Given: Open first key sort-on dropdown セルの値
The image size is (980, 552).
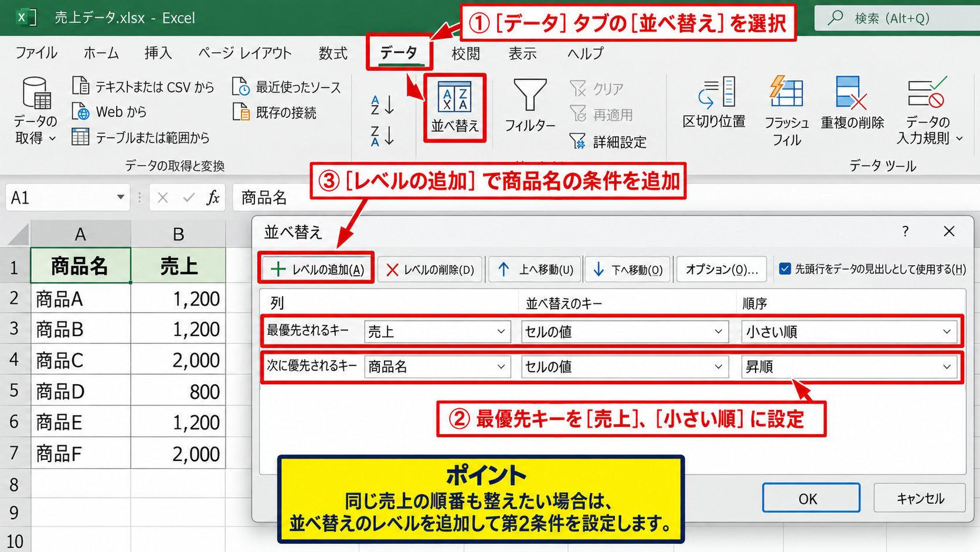Looking at the screenshot, I should click(x=625, y=331).
